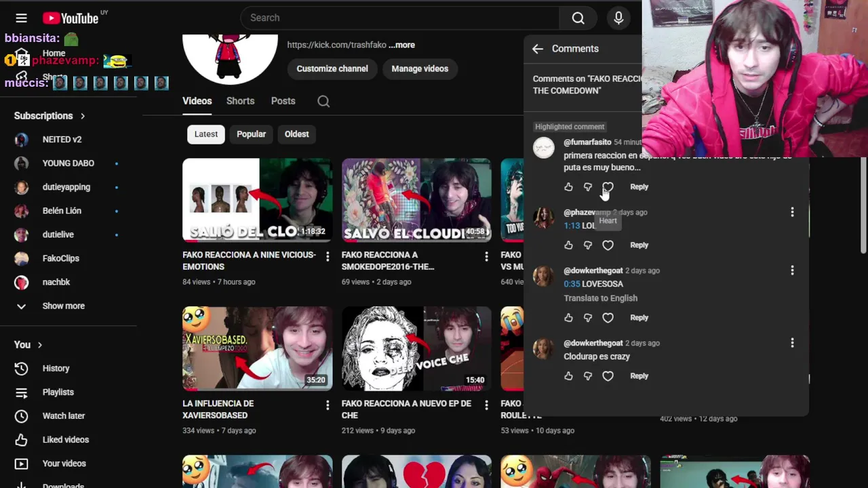Dislike the @fumarfasito comment

click(588, 187)
